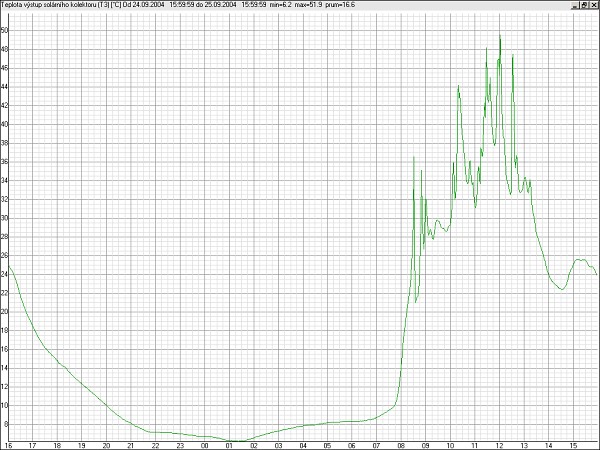This screenshot has width=600, height=450.
Task: Click the 50 label on temperature axis
Action: (4, 31)
